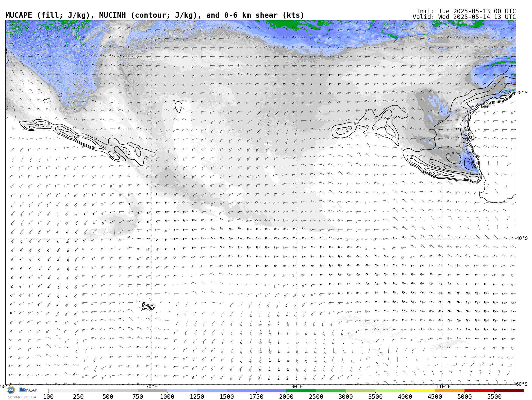Click the Kerguelen island outline near 70°E

point(148,306)
